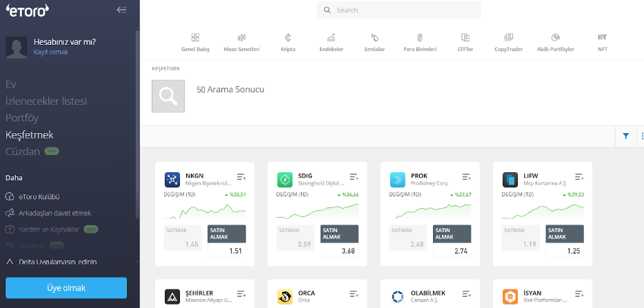This screenshot has width=644, height=308.
Task: Click the magnifier icon in search bar
Action: [x=328, y=10]
